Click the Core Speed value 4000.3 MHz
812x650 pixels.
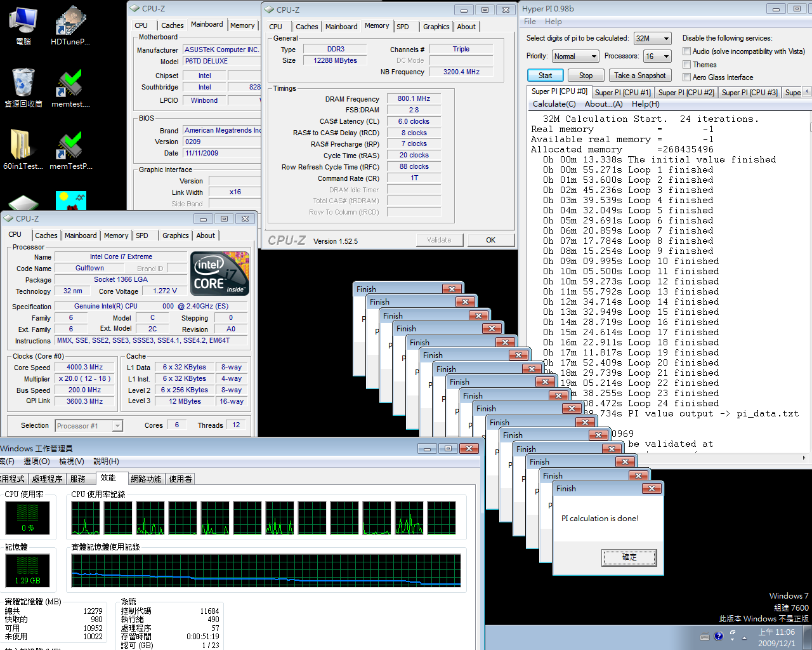click(x=84, y=368)
